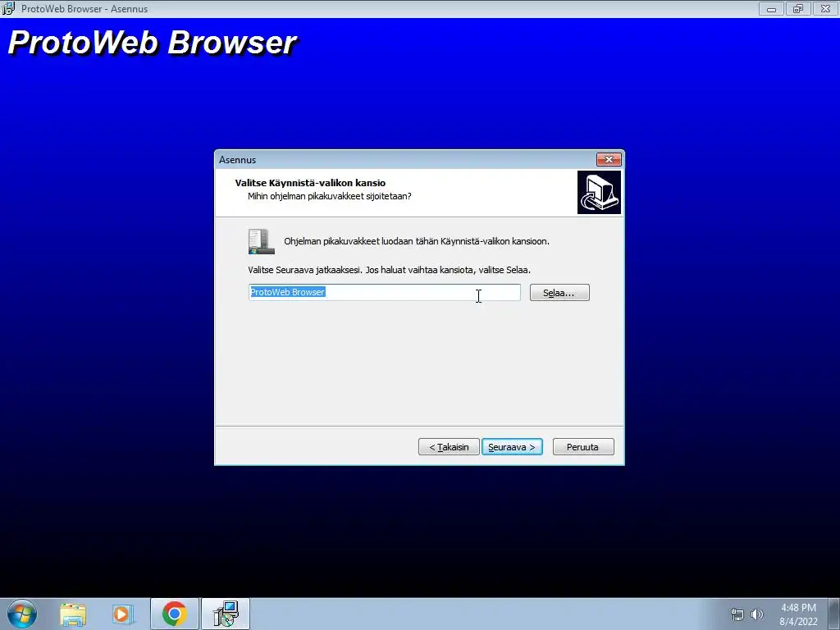Open the volume speaker tray icon
Screen dimensions: 840x630
[756, 614]
